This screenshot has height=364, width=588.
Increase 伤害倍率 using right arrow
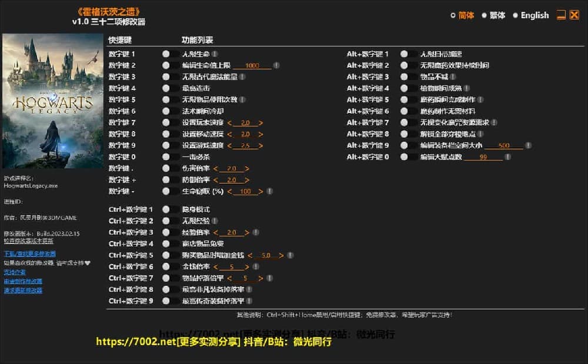coord(247,169)
